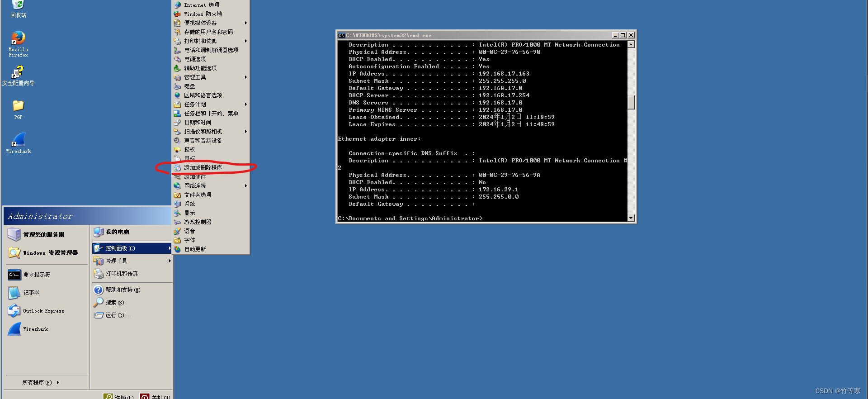Expand 所有程序 submenu
This screenshot has width=868, height=399.
pos(41,382)
